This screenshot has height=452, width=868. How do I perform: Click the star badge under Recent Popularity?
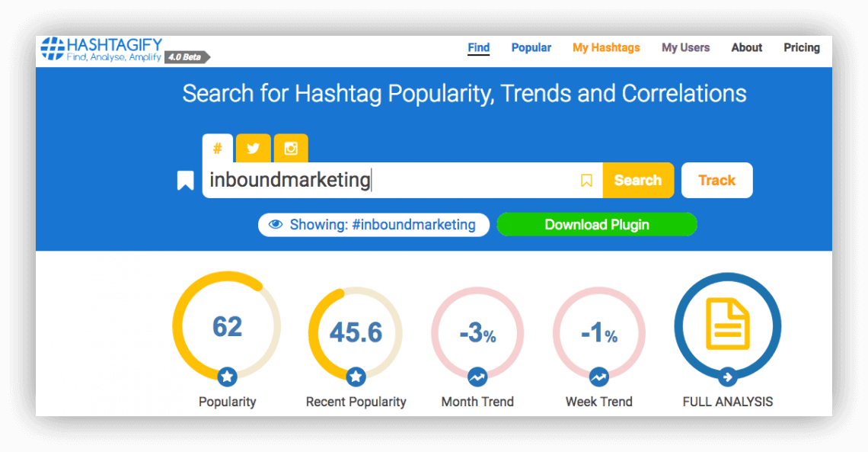pos(355,376)
